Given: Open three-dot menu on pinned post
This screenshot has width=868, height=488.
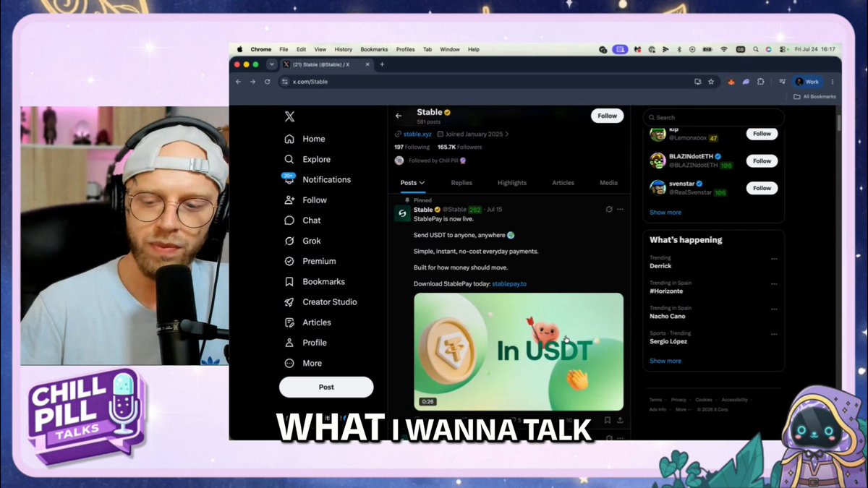Looking at the screenshot, I should (x=620, y=210).
